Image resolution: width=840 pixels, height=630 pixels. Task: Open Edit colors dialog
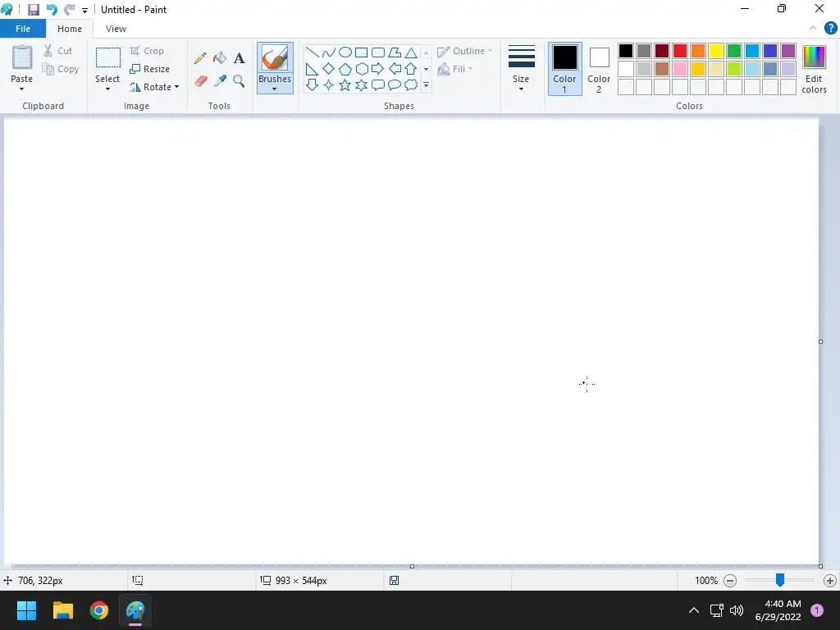(814, 70)
